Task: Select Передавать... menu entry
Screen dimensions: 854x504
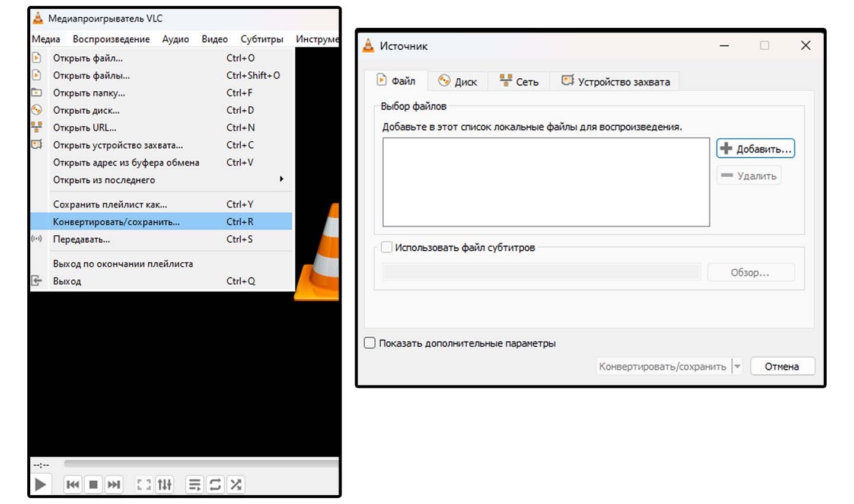Action: 161,239
